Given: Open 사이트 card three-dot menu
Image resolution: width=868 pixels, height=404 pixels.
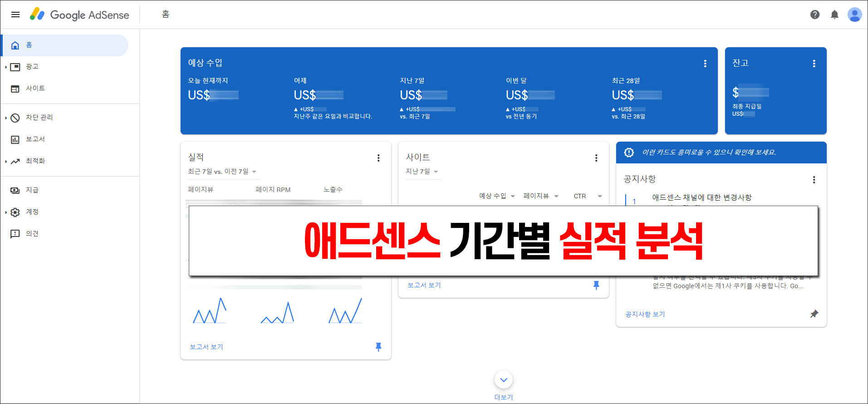Looking at the screenshot, I should tap(596, 158).
